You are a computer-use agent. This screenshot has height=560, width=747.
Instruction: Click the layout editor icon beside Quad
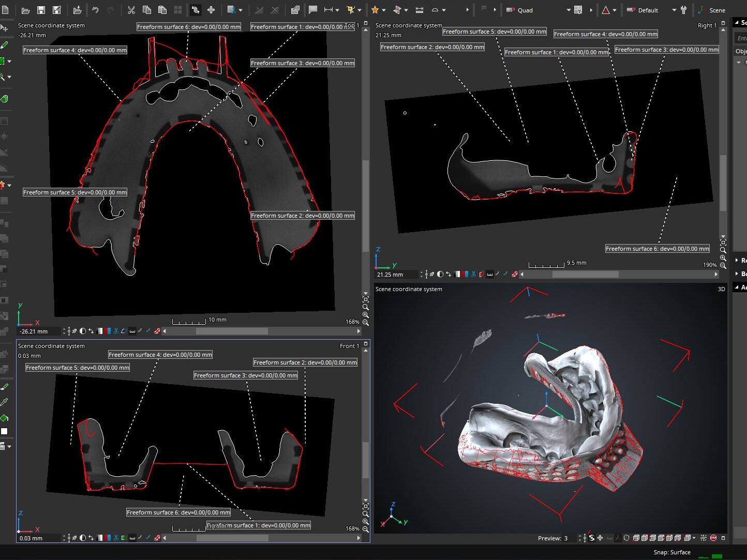578,10
